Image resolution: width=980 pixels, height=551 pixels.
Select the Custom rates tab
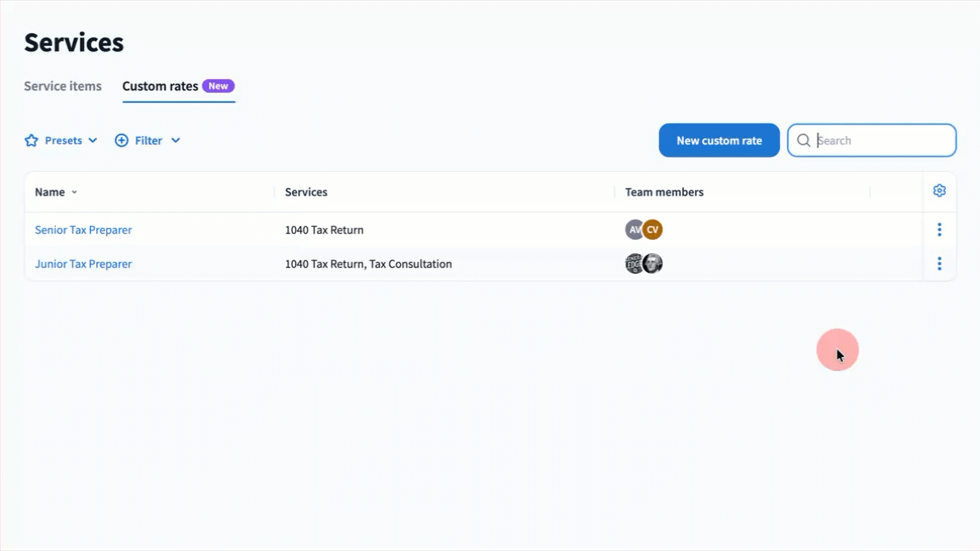point(161,86)
